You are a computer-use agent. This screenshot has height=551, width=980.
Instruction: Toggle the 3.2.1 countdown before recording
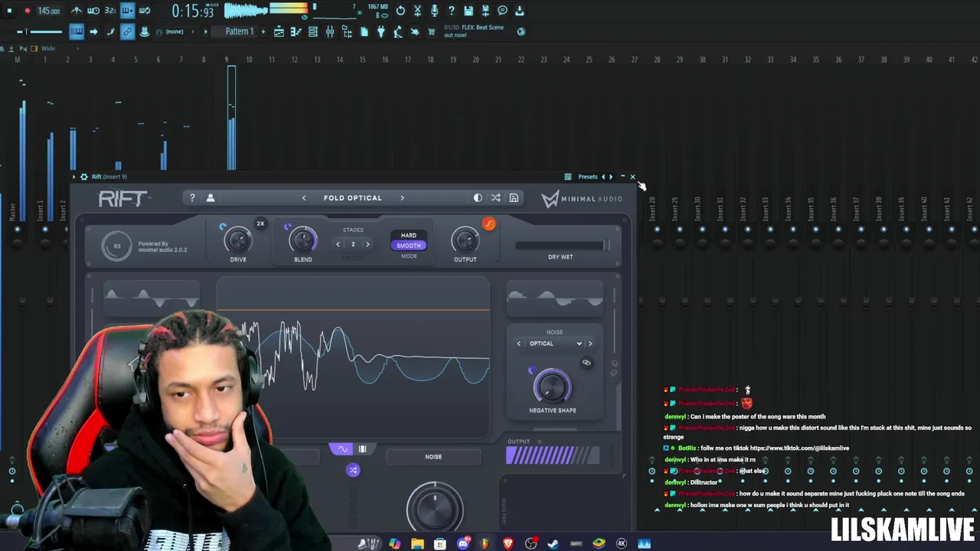pos(110,11)
